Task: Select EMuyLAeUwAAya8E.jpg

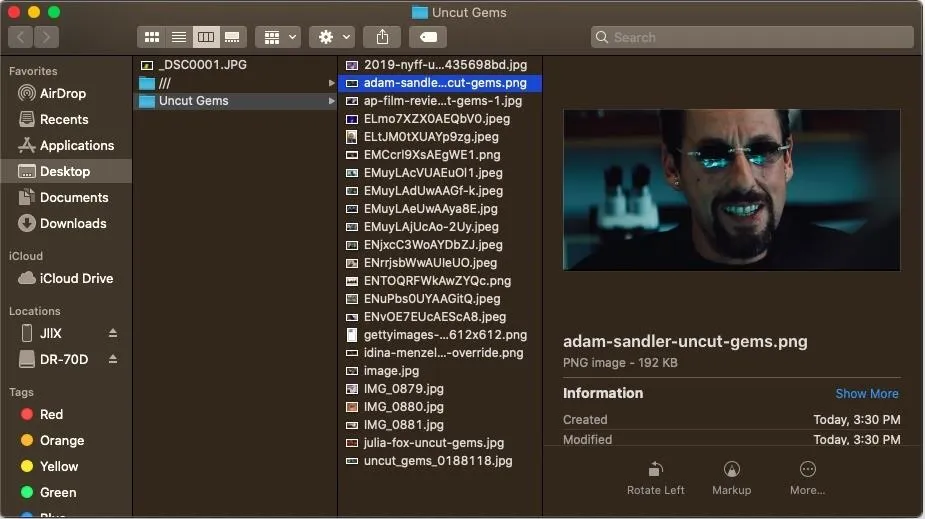Action: (x=441, y=209)
